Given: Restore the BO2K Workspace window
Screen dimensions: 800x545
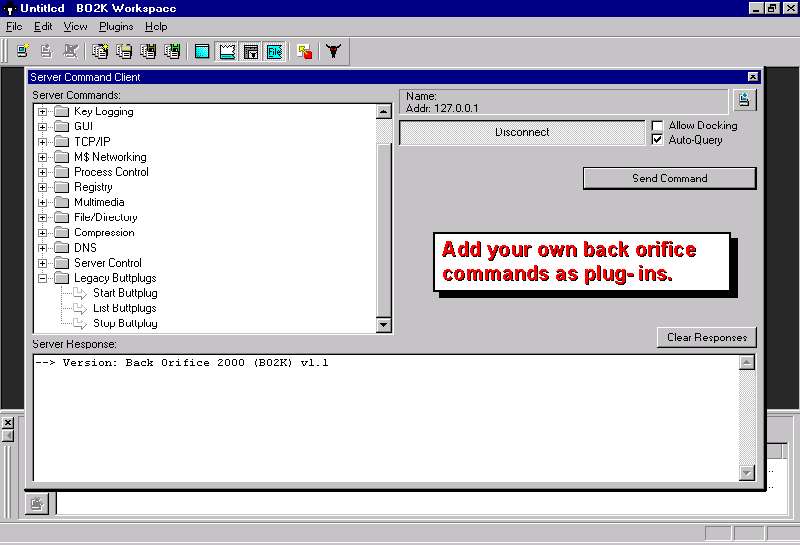Looking at the screenshot, I should click(772, 8).
